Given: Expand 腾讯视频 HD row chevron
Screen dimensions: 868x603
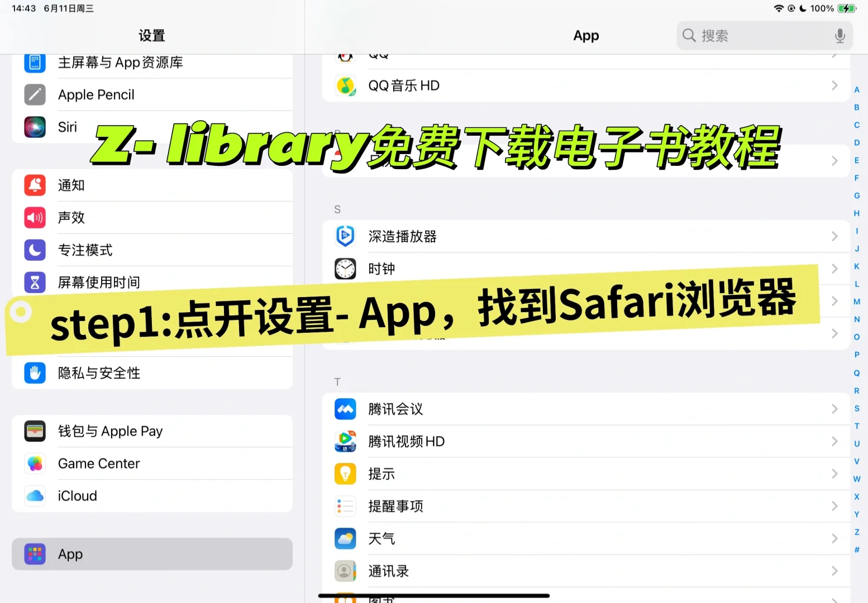Looking at the screenshot, I should point(834,442).
